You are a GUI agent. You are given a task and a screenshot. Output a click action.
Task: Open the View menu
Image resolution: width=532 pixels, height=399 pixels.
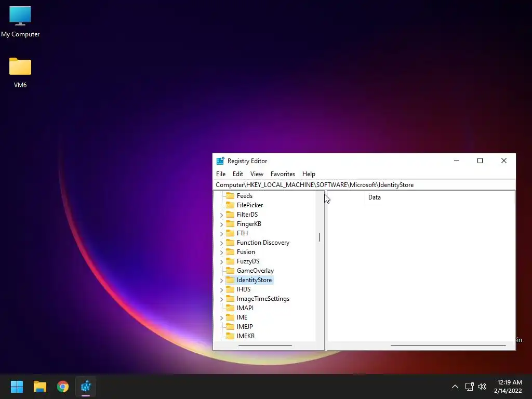coord(257,174)
